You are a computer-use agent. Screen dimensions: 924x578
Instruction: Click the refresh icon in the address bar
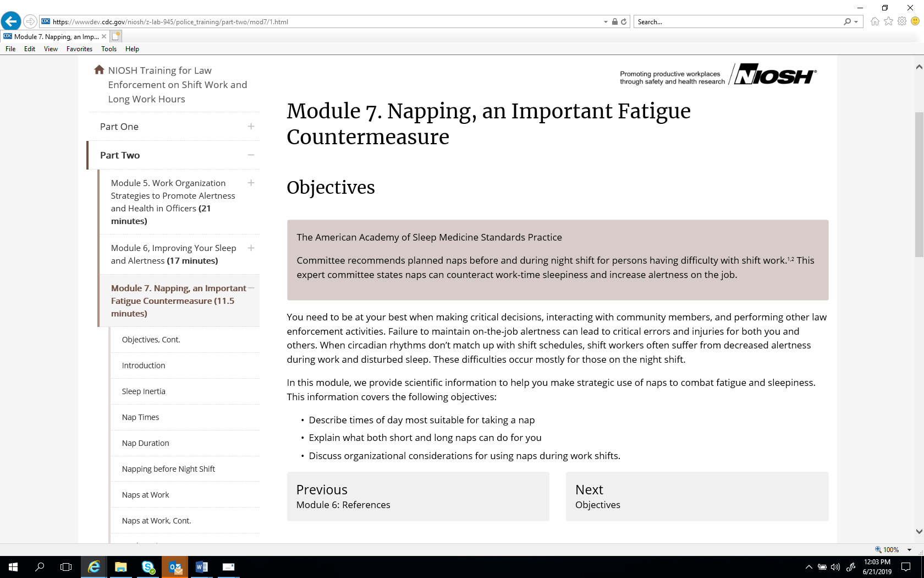tap(624, 22)
